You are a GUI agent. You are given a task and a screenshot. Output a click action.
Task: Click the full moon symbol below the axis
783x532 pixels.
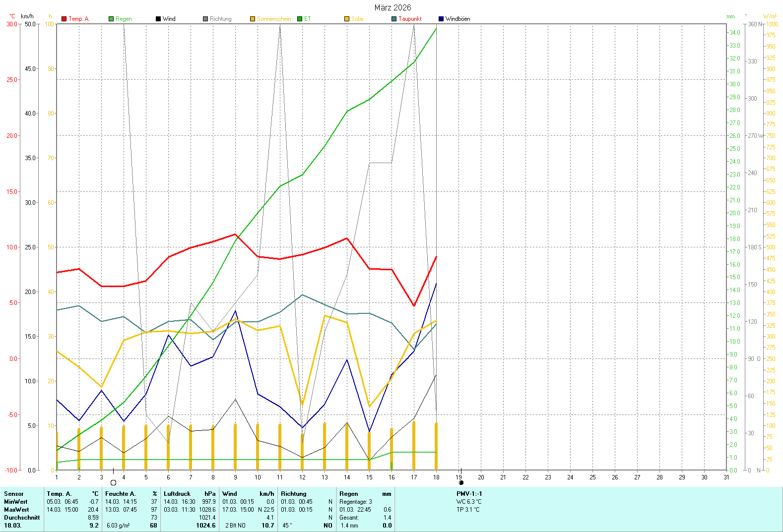(x=113, y=482)
